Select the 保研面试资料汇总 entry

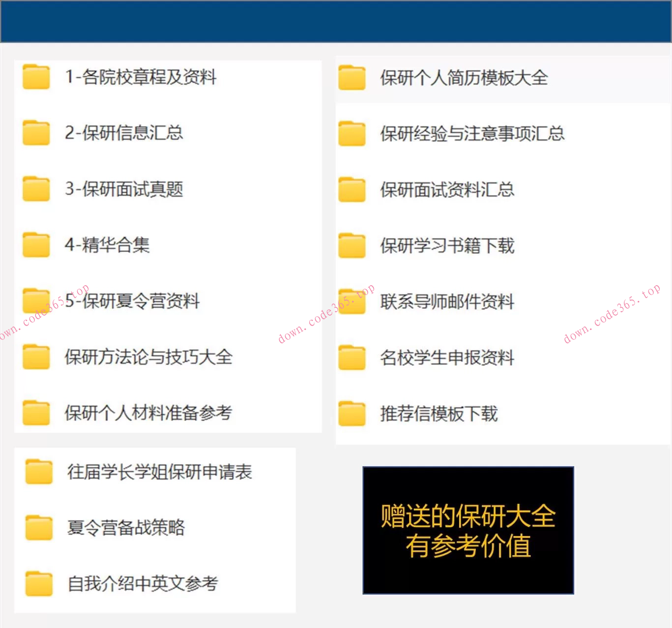tap(447, 190)
